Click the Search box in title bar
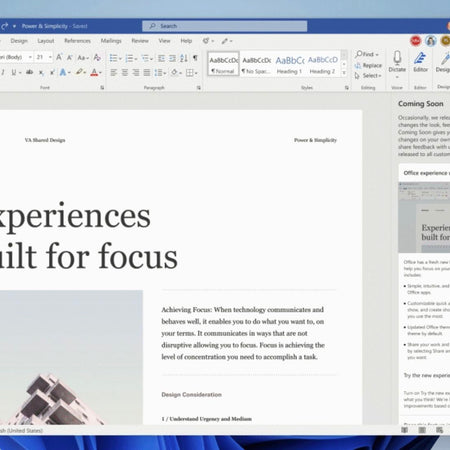 [x=225, y=26]
